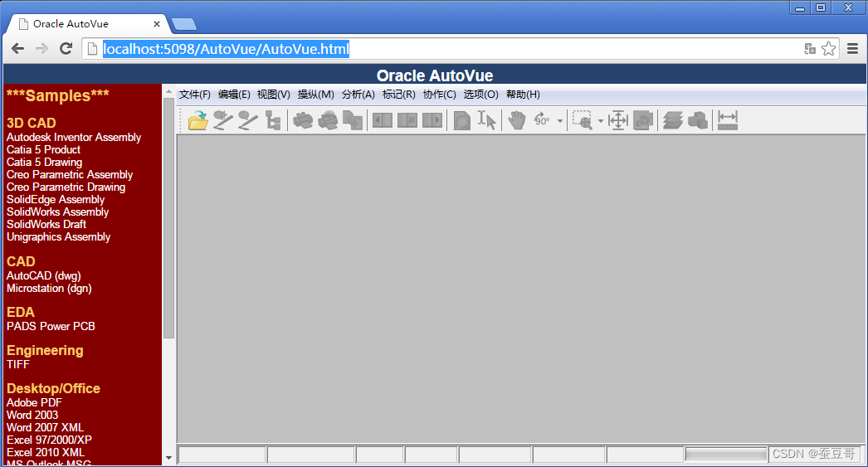The image size is (868, 467).
Task: Open the 帮助(H) menu
Action: (523, 95)
